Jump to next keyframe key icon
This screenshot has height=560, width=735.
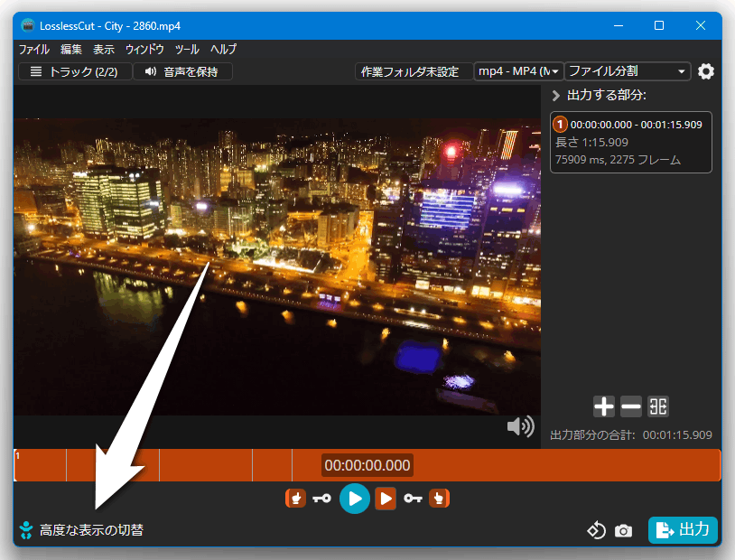(413, 498)
